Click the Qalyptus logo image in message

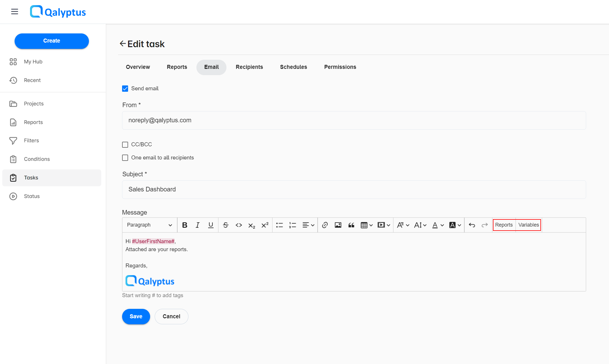[x=150, y=281]
